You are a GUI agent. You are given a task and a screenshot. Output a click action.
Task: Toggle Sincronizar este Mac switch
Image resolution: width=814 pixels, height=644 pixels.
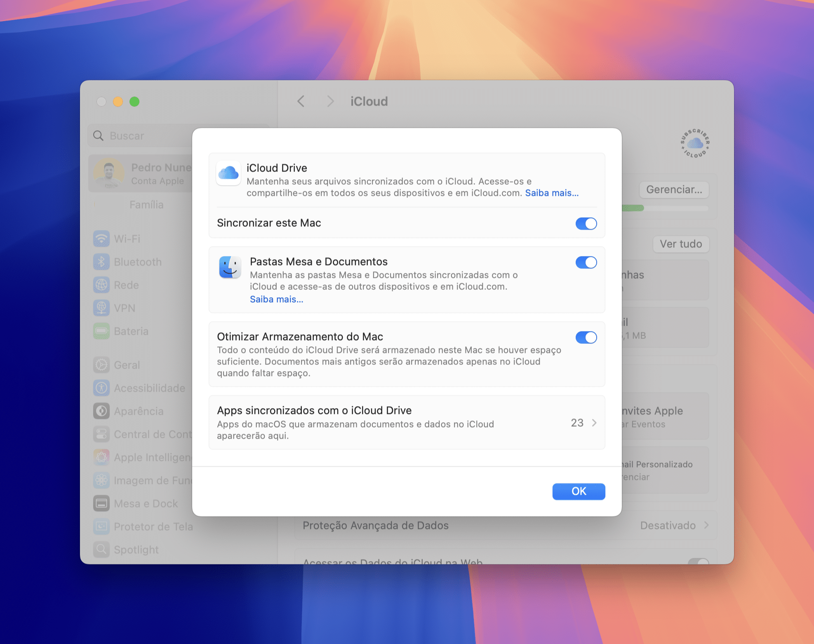586,223
